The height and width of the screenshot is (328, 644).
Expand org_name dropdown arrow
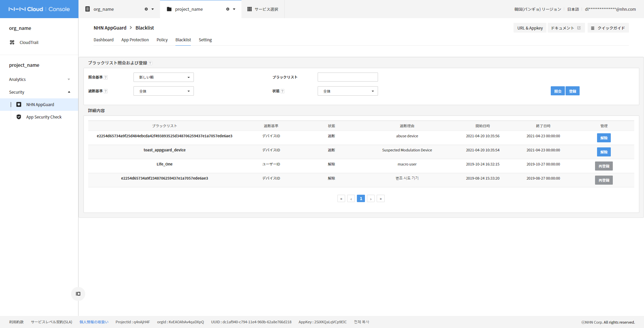[x=153, y=9]
